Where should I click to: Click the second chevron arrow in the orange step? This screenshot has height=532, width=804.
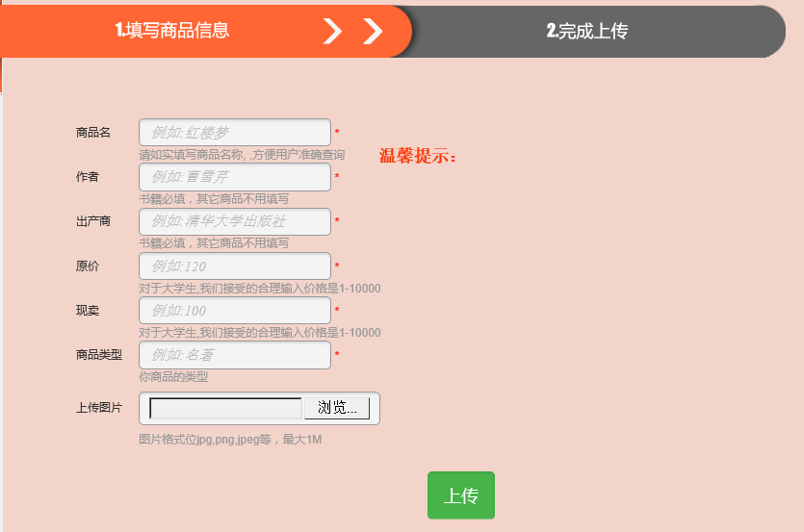[x=373, y=31]
